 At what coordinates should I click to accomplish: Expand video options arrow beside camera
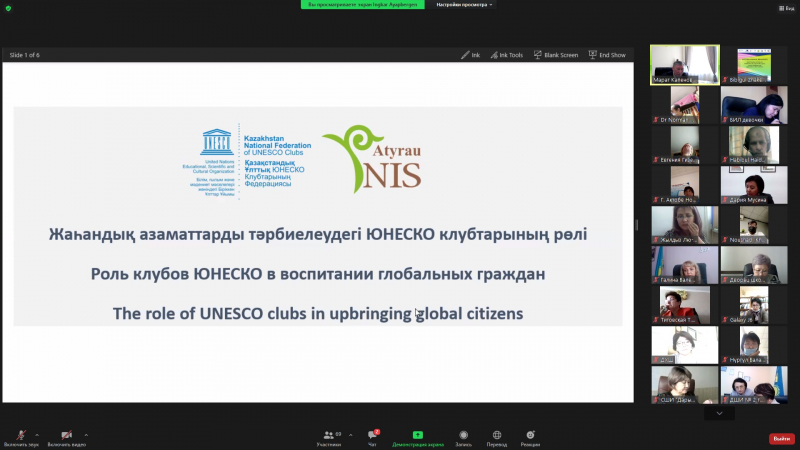[x=86, y=434]
